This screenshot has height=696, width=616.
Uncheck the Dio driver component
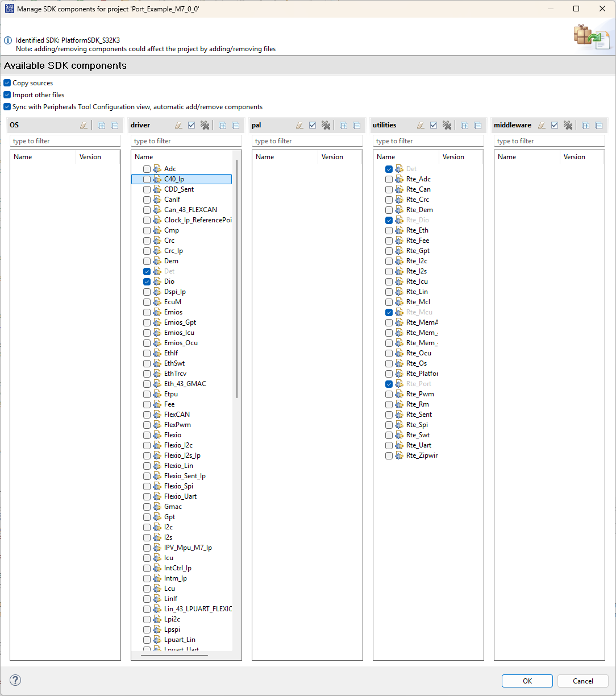pyautogui.click(x=147, y=281)
